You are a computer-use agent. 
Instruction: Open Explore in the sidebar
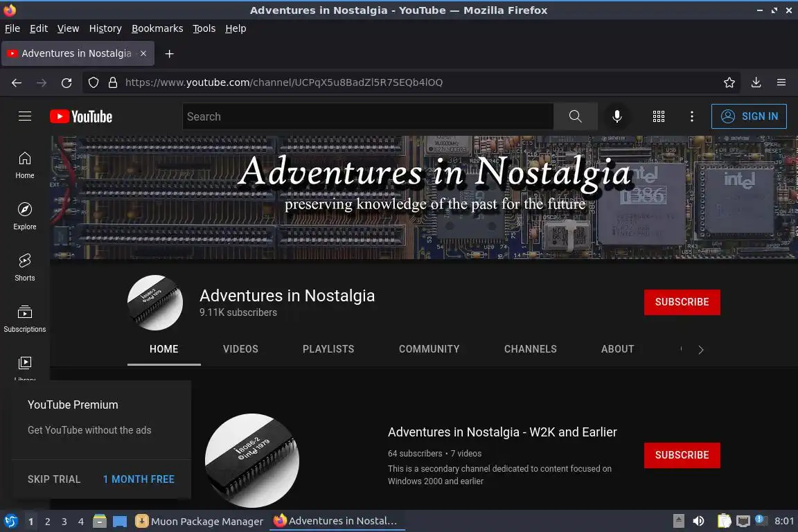24,216
